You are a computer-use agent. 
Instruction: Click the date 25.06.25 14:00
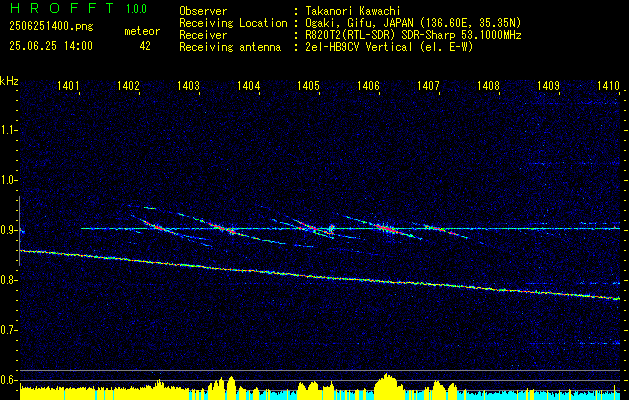pos(51,46)
